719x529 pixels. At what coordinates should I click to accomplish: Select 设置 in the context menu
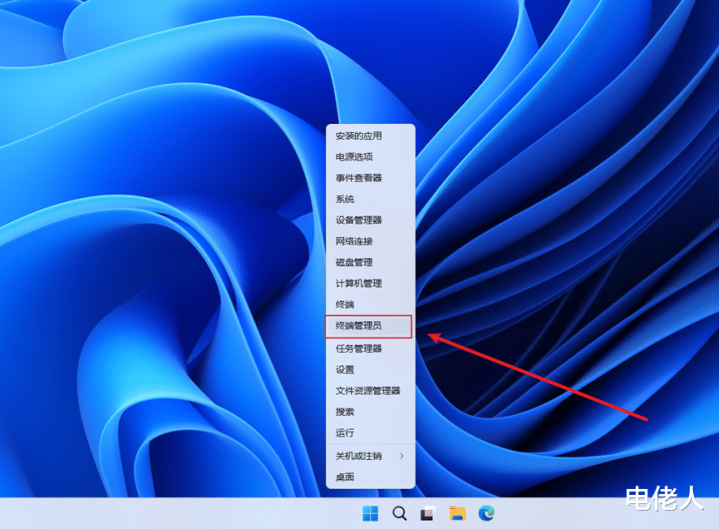tap(371, 369)
